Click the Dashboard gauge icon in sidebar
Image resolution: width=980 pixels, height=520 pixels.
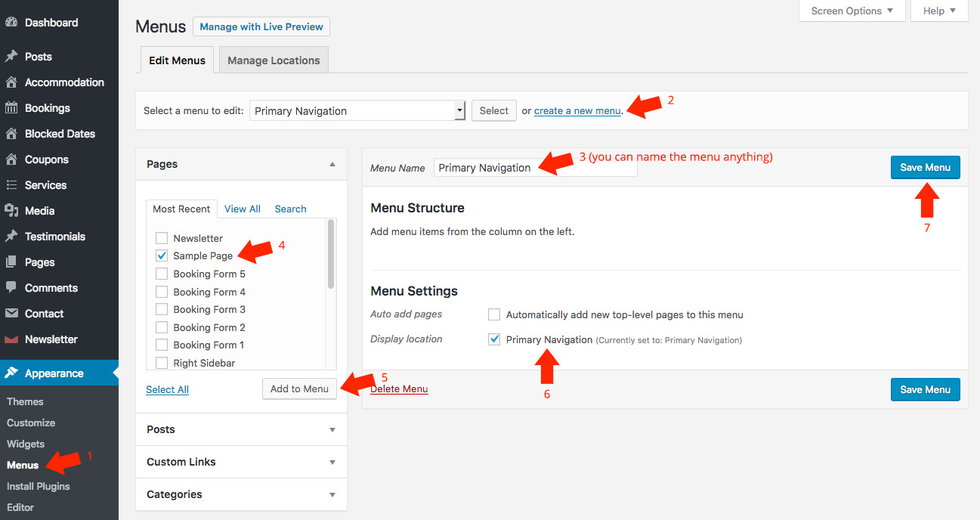(x=11, y=23)
